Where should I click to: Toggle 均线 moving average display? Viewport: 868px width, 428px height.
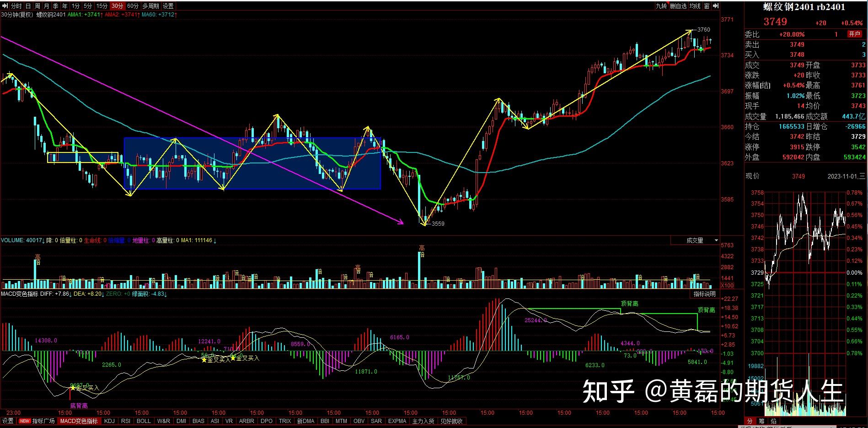(695, 6)
